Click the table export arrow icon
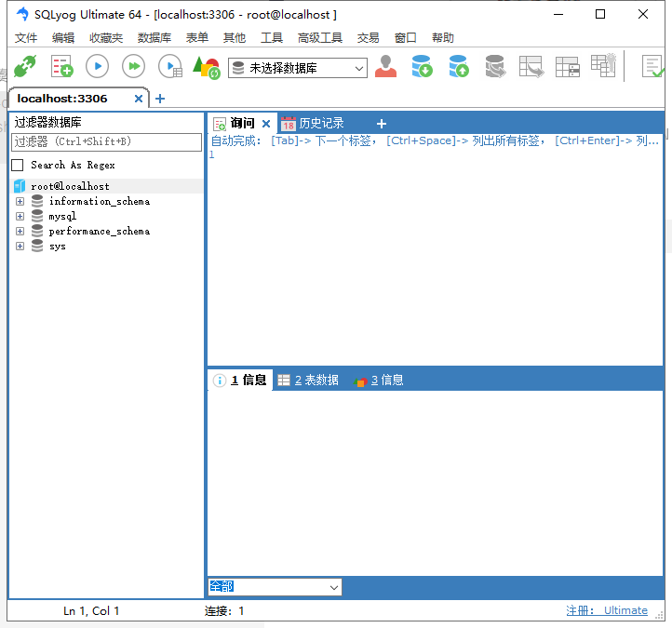 coord(531,66)
